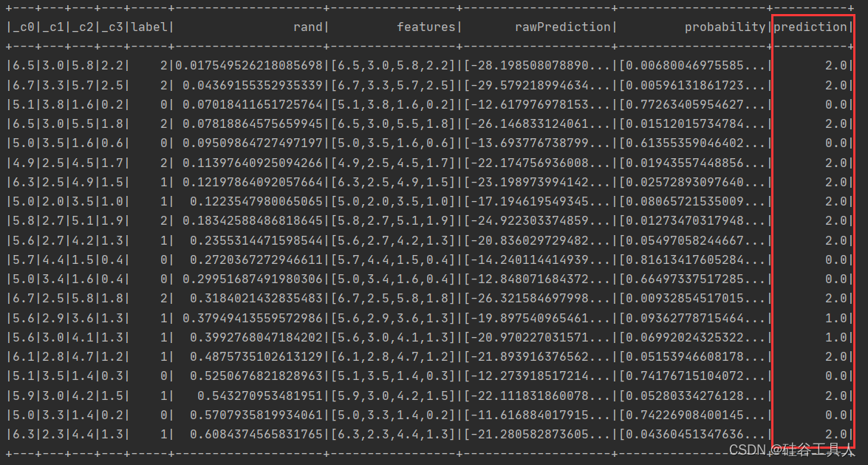Image resolution: width=868 pixels, height=465 pixels.
Task: Click the "features" column header
Action: click(426, 27)
